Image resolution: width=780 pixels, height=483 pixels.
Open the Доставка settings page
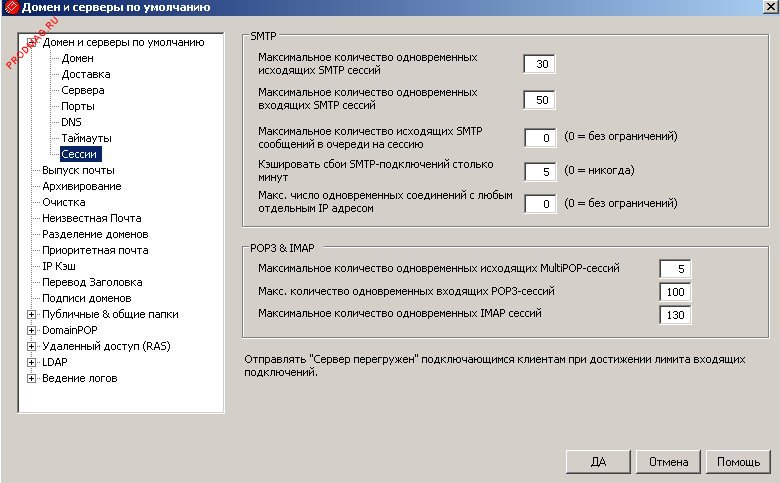(85, 74)
